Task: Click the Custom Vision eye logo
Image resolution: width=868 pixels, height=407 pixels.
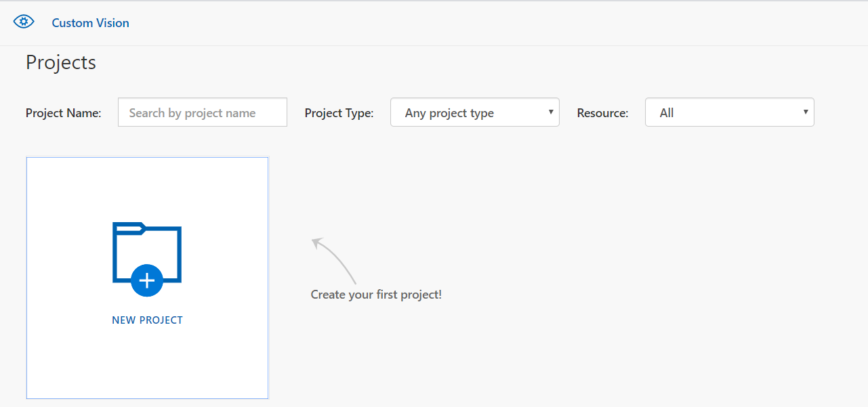Action: click(24, 22)
